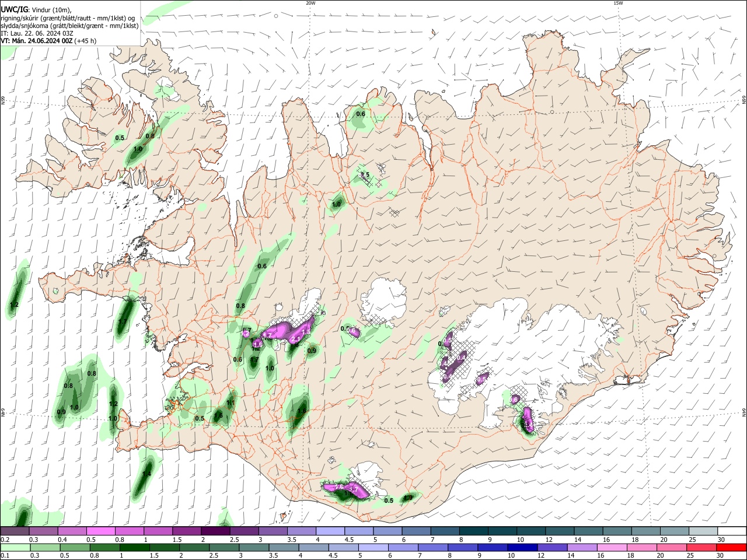The image size is (747, 560).
Task: Pick the snow legend swatch labeled 1.5
Action: [187, 531]
